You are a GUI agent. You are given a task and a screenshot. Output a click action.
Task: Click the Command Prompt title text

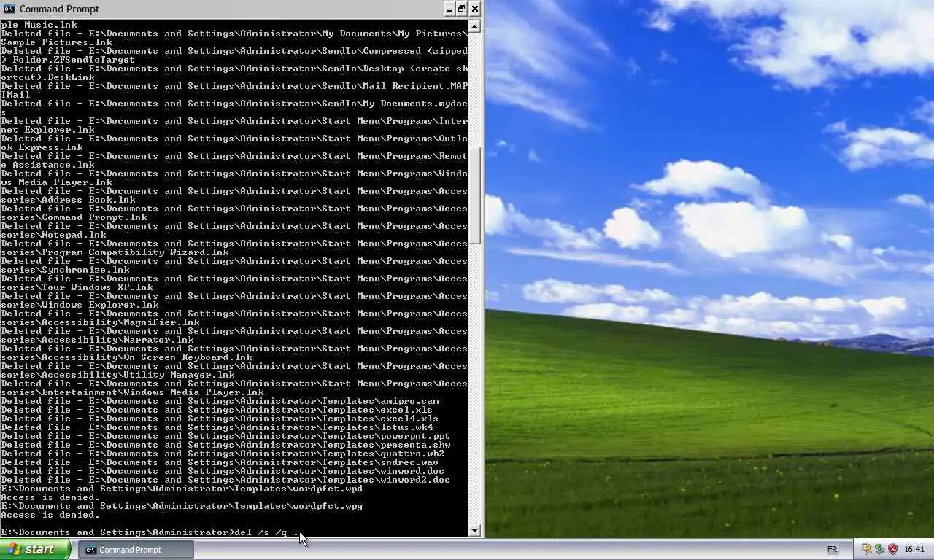coord(59,9)
